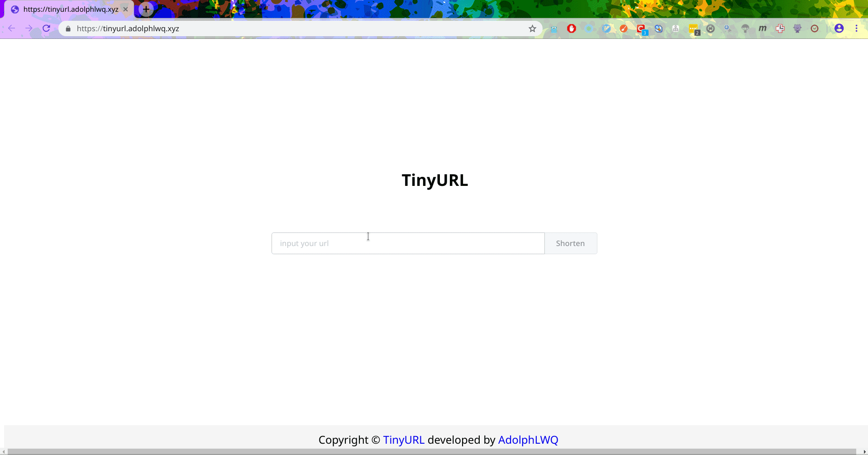Click the padlock site security icon
The image size is (868, 455).
[68, 28]
